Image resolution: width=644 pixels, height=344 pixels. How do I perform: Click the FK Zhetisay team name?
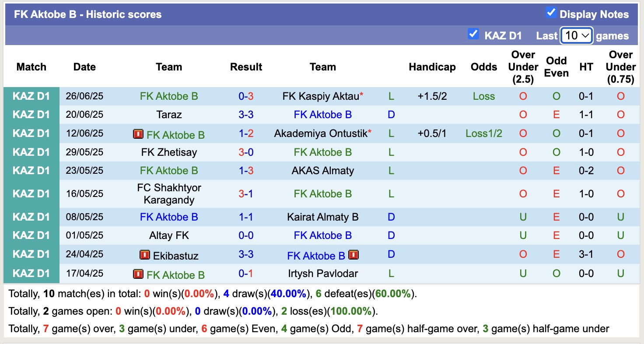[169, 152]
